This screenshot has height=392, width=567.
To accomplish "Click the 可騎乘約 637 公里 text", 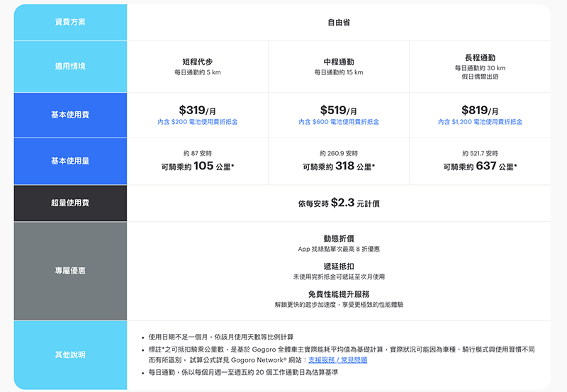I will (x=480, y=167).
